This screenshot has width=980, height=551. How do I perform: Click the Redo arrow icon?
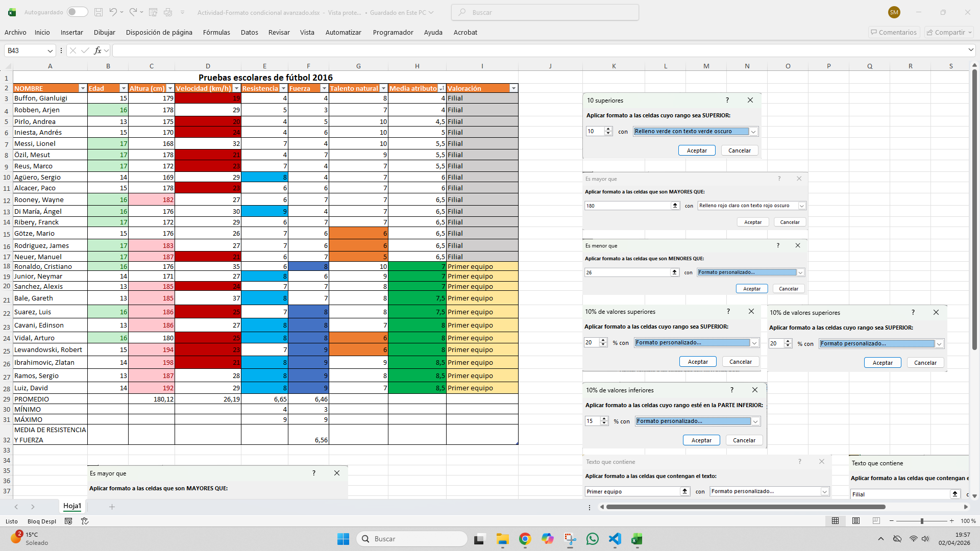pyautogui.click(x=133, y=12)
